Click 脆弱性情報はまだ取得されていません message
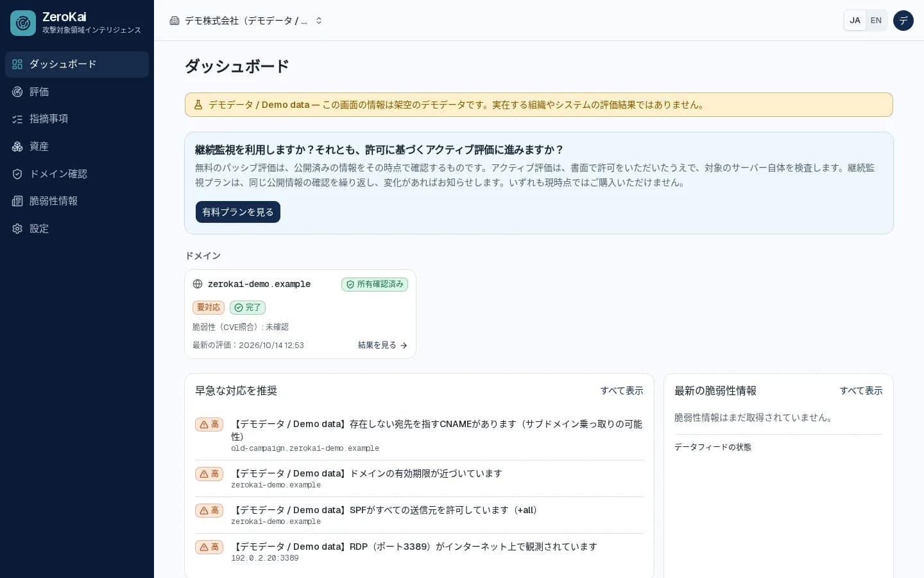This screenshot has width=924, height=578. (x=755, y=417)
